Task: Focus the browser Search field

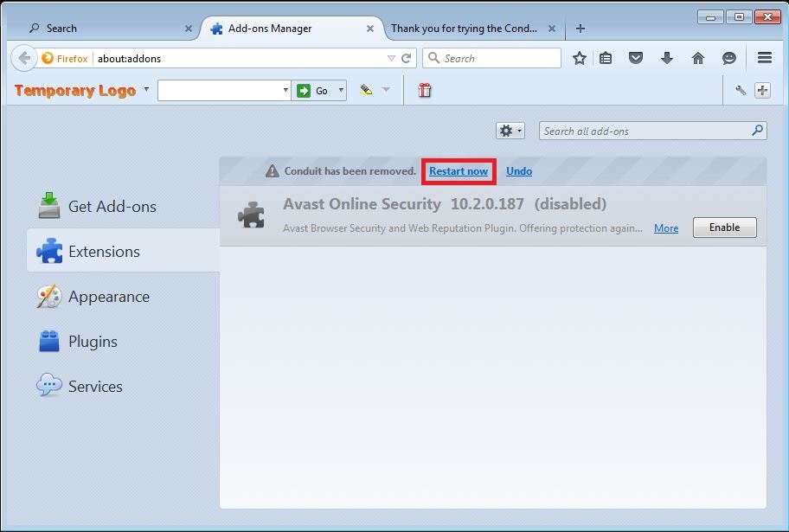Action: pos(491,58)
